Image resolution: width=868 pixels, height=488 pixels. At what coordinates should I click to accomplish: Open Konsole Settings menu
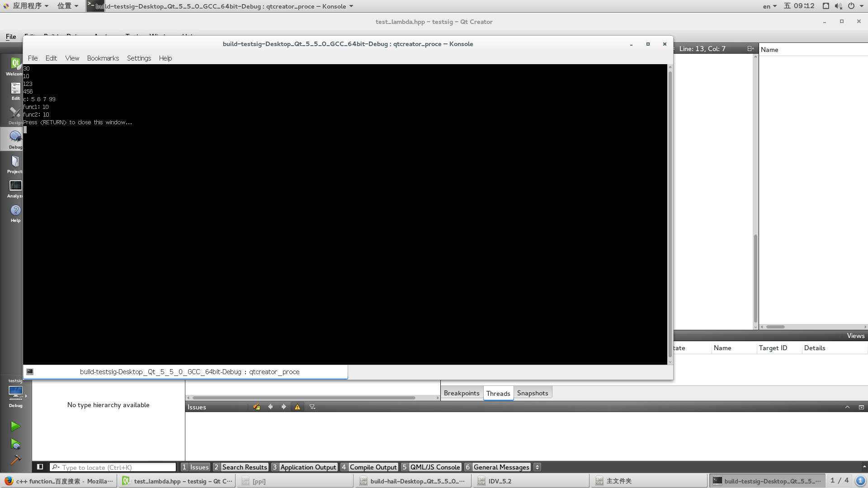[x=139, y=58]
